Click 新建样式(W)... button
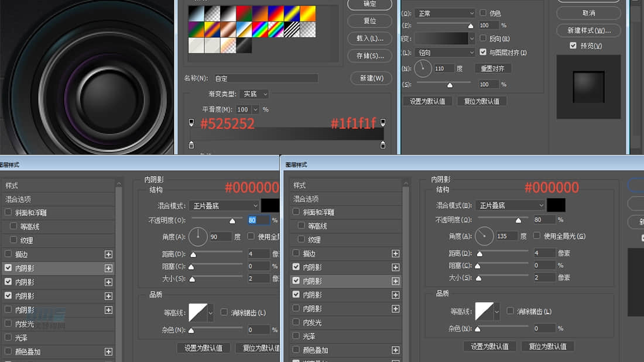The image size is (644, 362). (588, 30)
